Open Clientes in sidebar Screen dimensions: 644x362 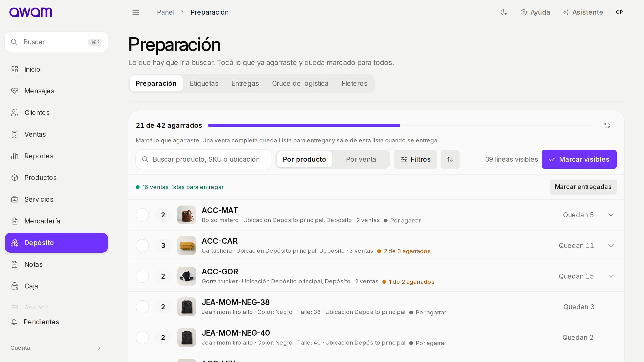pyautogui.click(x=56, y=113)
